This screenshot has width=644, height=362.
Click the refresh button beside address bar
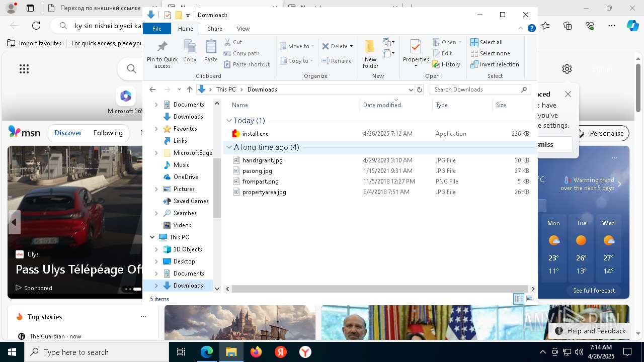pos(420,89)
